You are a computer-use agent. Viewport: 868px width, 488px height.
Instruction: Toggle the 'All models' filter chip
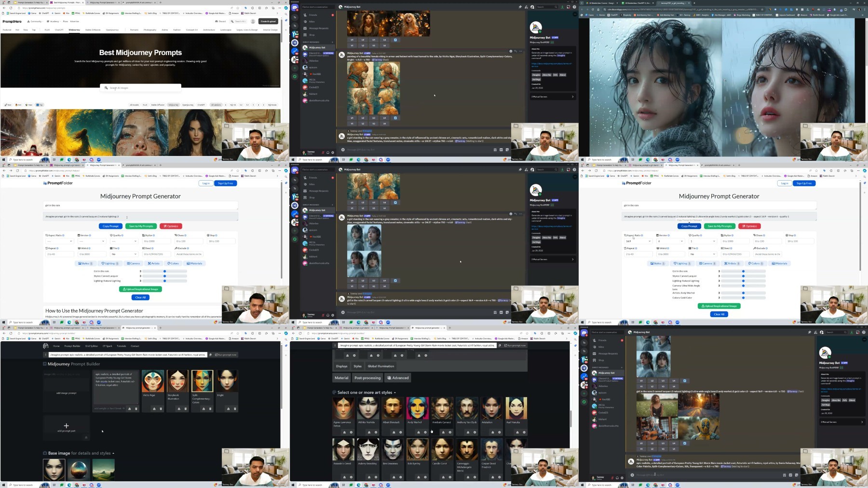134,105
